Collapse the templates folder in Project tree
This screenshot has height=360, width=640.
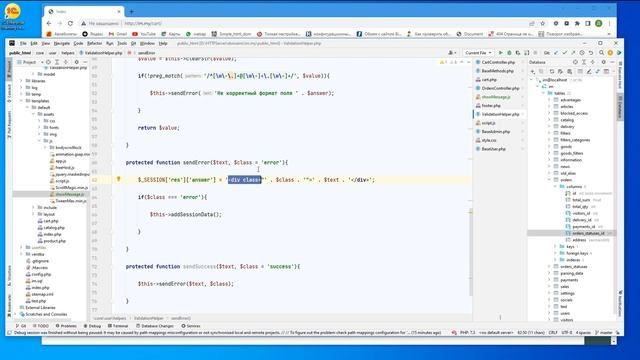pos(21,101)
